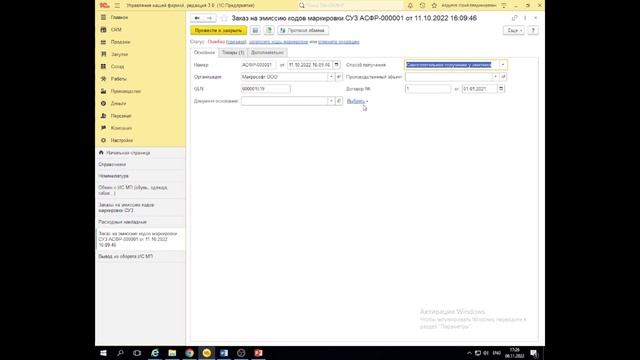Open calendar picker for contract date
The width and height of the screenshot is (640, 360).
coord(501,89)
